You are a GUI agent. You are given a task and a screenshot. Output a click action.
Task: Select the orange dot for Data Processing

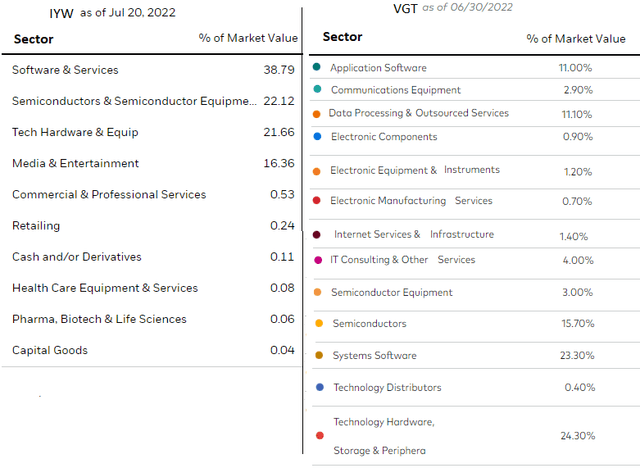317,113
